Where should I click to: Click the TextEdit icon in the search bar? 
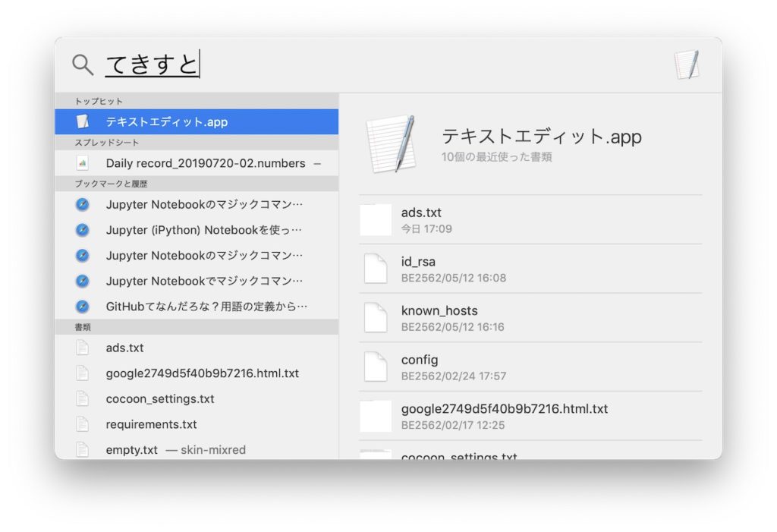(687, 65)
